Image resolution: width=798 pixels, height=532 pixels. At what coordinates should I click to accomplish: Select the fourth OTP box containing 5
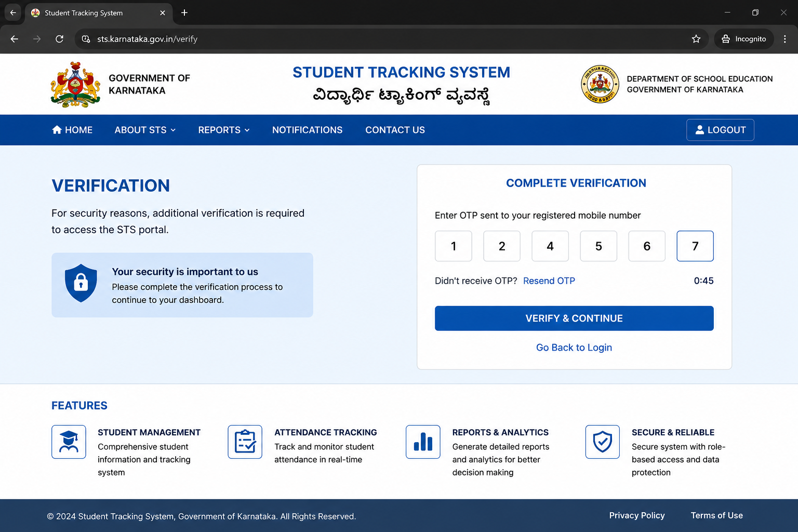point(598,246)
